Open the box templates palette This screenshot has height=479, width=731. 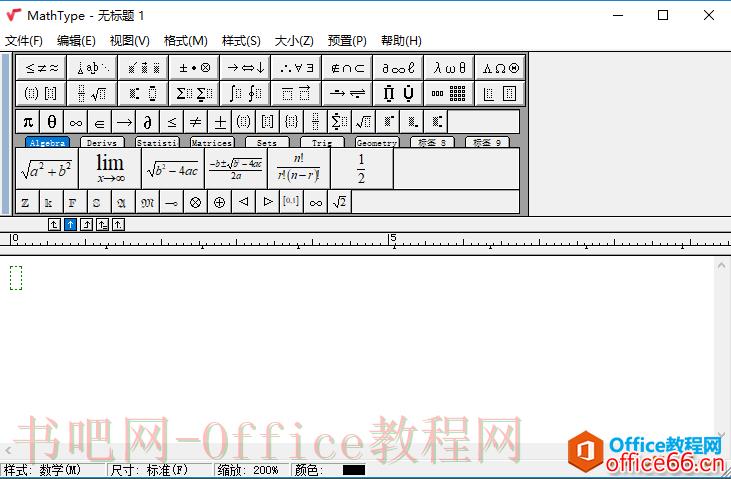click(x=500, y=93)
